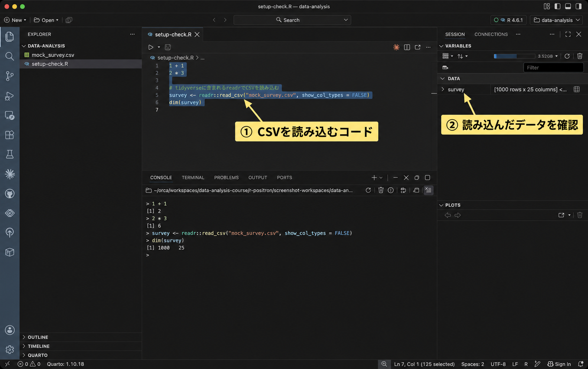Click the top Search command box
588x369 pixels.
tap(292, 20)
